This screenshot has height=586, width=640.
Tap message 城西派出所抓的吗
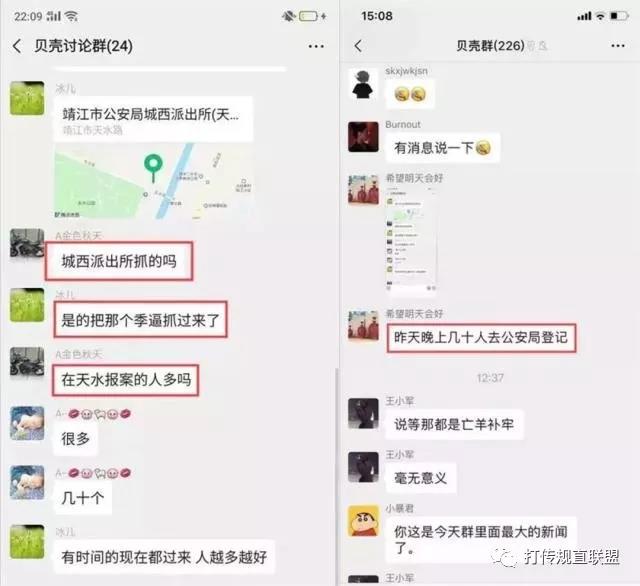click(119, 261)
